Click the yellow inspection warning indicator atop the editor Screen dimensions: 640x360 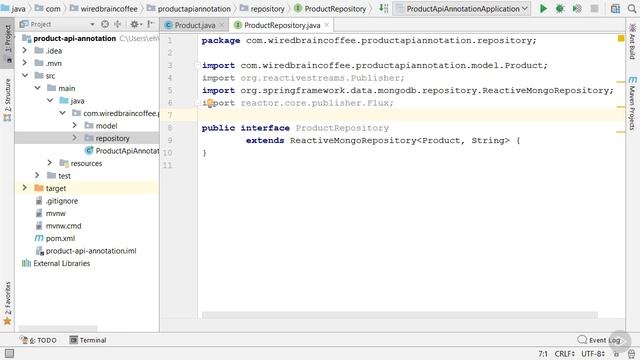621,38
